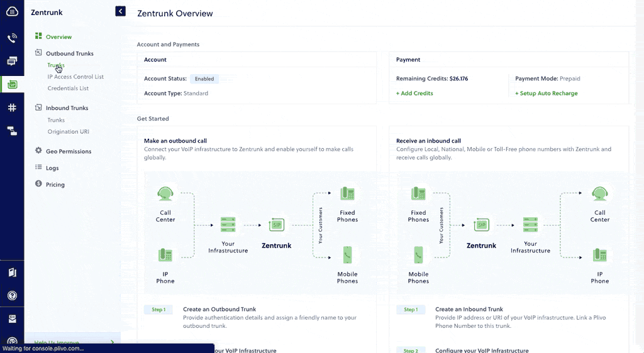Click the Payment card header

(x=408, y=60)
